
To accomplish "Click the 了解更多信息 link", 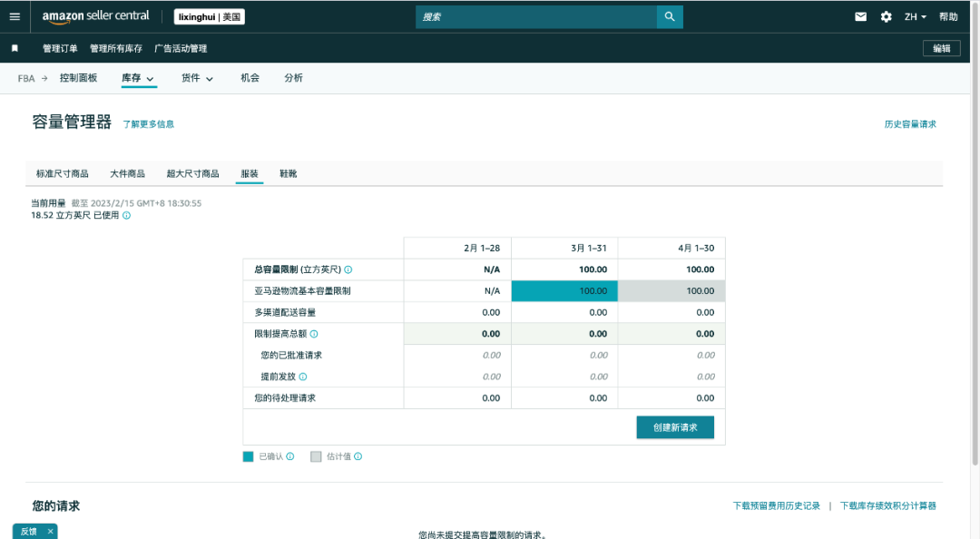I will [148, 123].
